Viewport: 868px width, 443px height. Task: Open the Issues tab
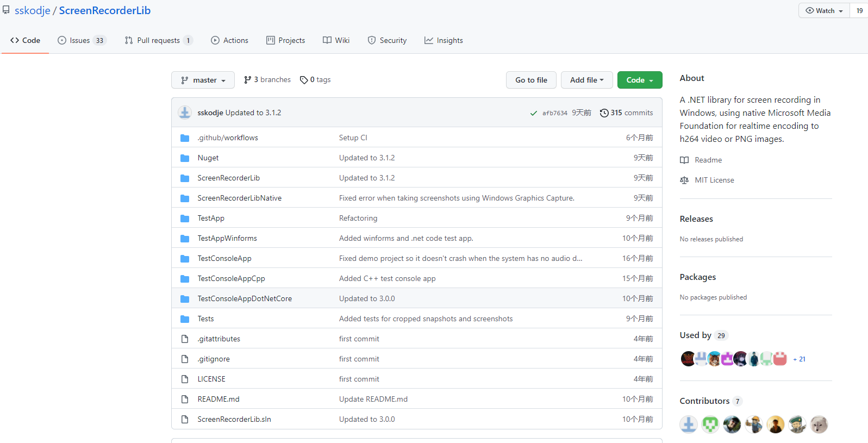click(82, 40)
